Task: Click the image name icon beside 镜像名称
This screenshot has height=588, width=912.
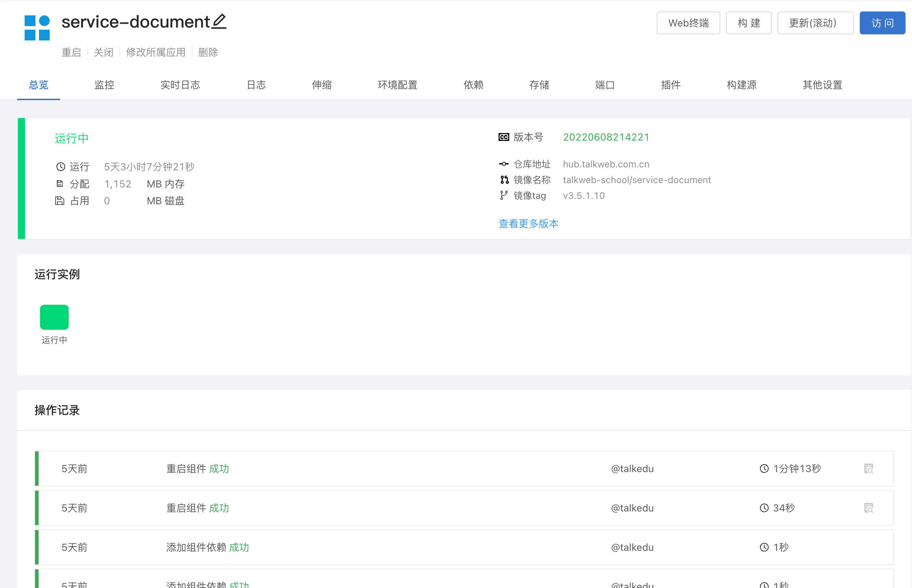Action: pos(504,180)
